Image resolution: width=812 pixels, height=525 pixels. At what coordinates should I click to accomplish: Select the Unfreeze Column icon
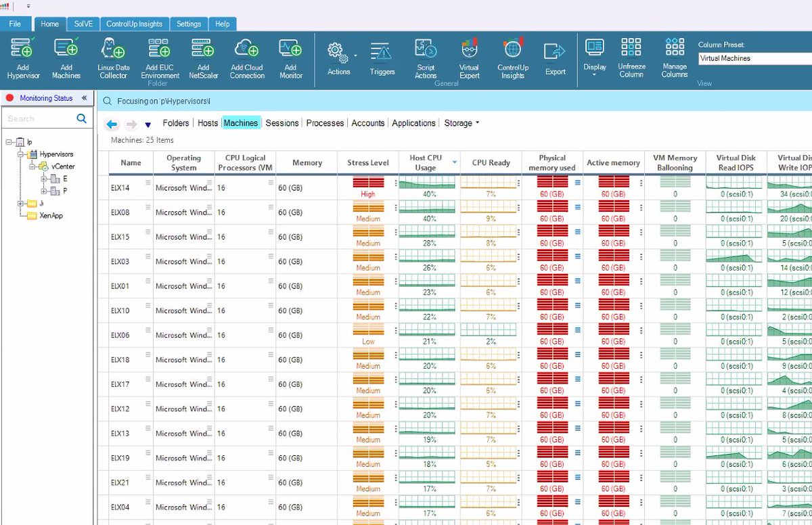pos(631,58)
